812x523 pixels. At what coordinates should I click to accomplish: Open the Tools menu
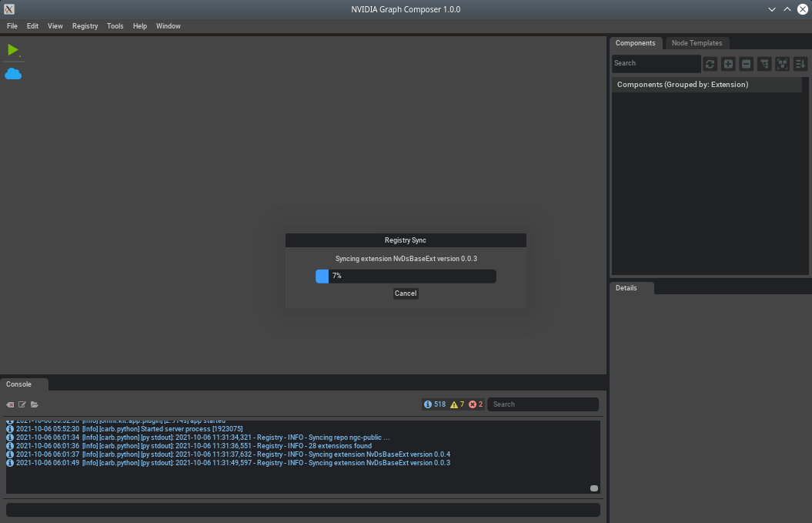point(115,26)
